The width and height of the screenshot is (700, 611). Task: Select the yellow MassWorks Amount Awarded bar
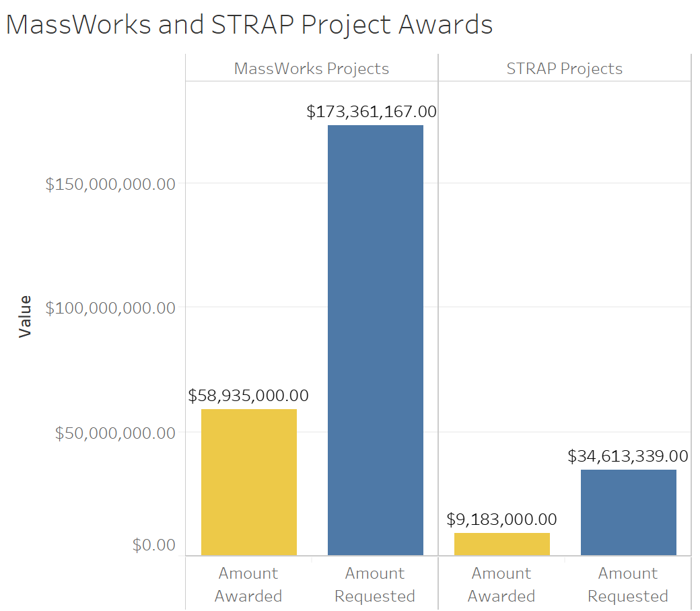tap(249, 482)
